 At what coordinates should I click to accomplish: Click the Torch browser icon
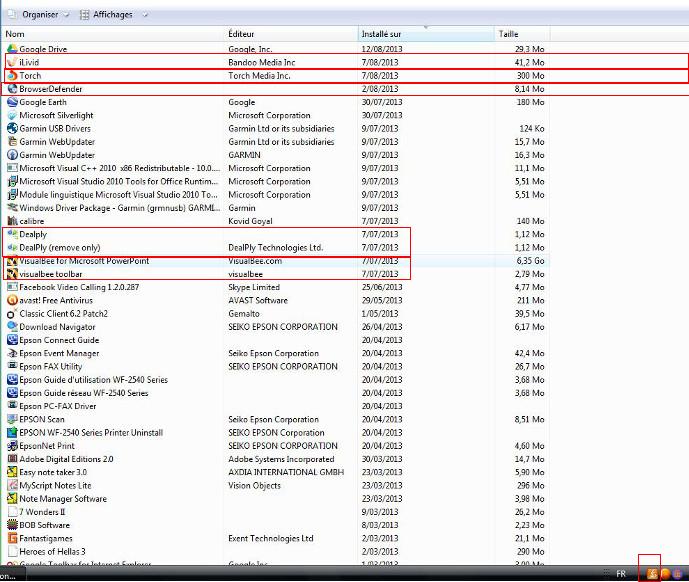click(x=12, y=75)
